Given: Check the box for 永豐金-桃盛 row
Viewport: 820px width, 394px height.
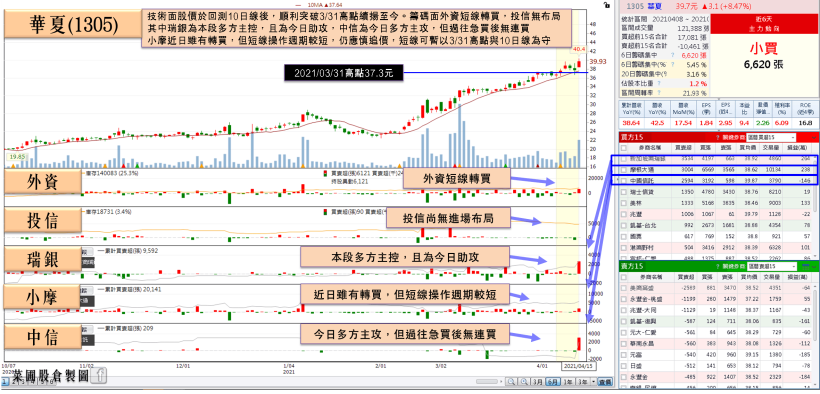Looking at the screenshot, I should click(623, 299).
